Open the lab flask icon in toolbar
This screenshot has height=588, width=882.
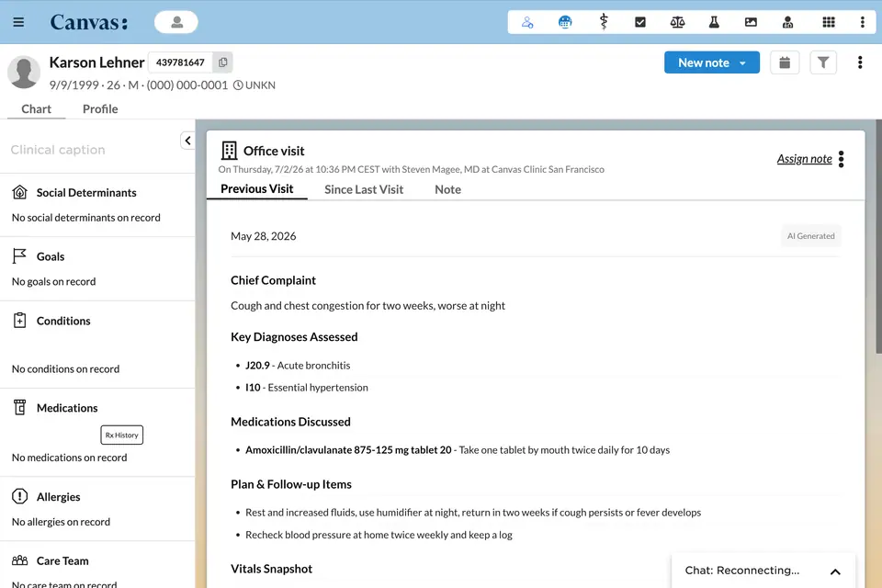[714, 22]
